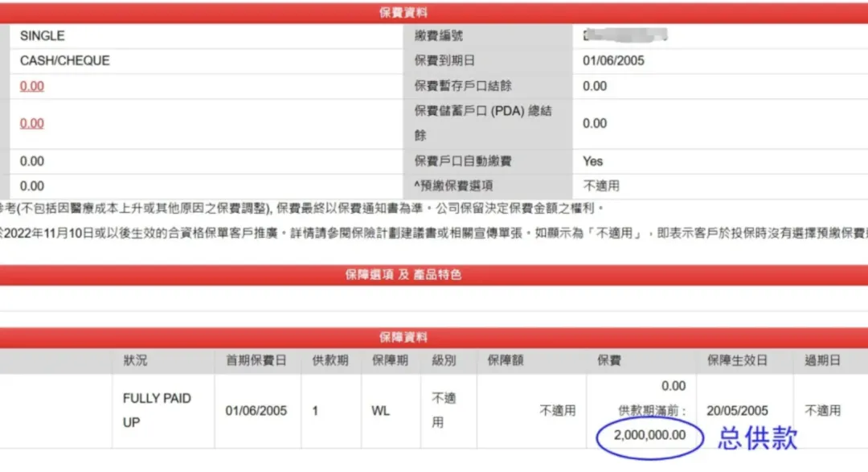Click the blue 总供款 annotation text
The height and width of the screenshot is (472, 868).
pyautogui.click(x=757, y=437)
